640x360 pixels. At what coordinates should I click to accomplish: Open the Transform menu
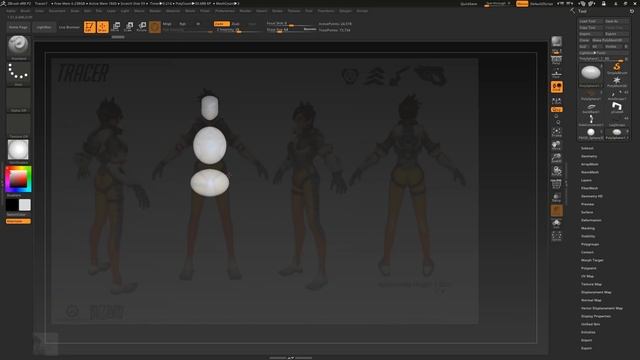326,11
